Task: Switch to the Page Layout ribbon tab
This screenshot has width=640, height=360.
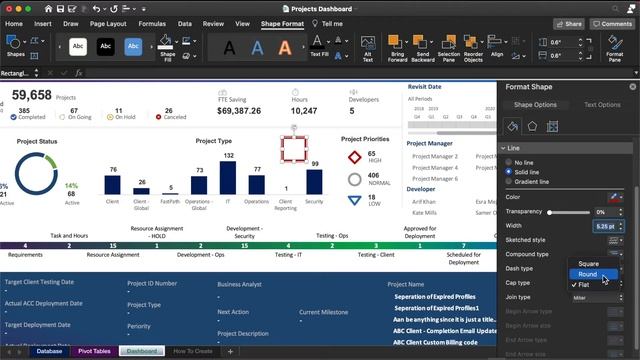Action: click(x=108, y=24)
